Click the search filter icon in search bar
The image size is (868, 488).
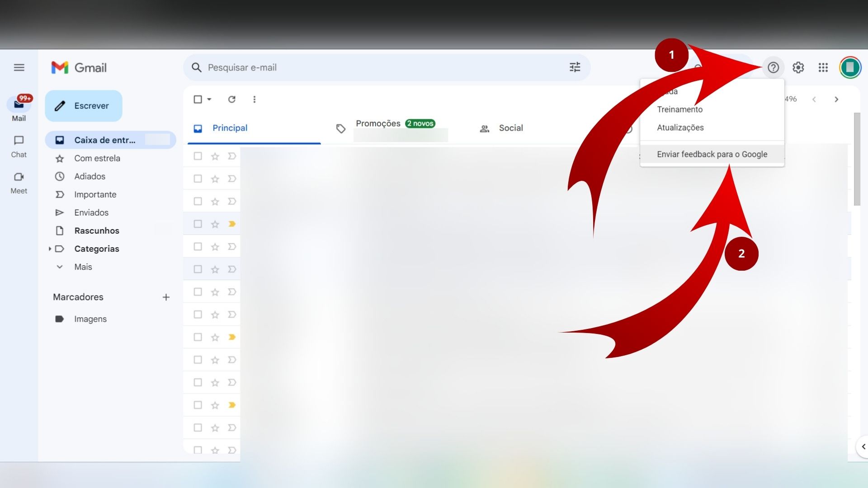(x=575, y=67)
